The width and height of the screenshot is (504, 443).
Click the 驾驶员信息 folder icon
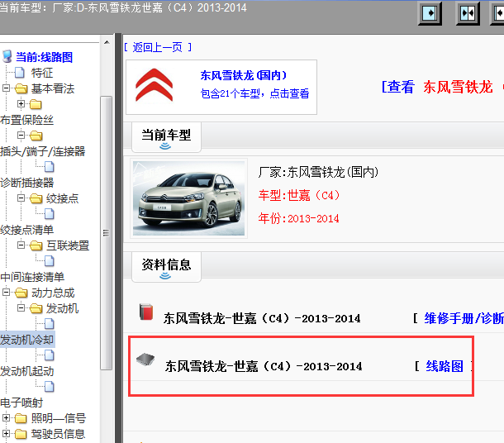coord(21,434)
